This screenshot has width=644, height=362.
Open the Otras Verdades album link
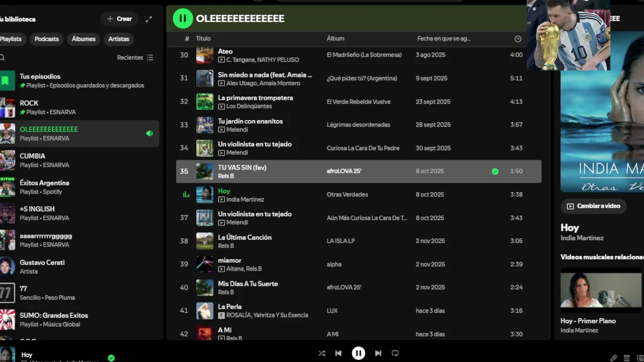[x=347, y=195]
